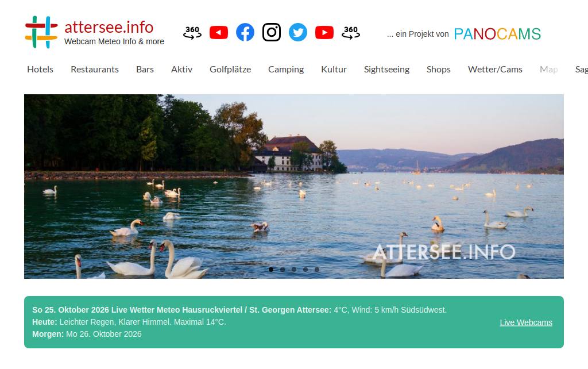Click the attersee.info hashtag logo icon
The height and width of the screenshot is (369, 588).
pos(41,32)
